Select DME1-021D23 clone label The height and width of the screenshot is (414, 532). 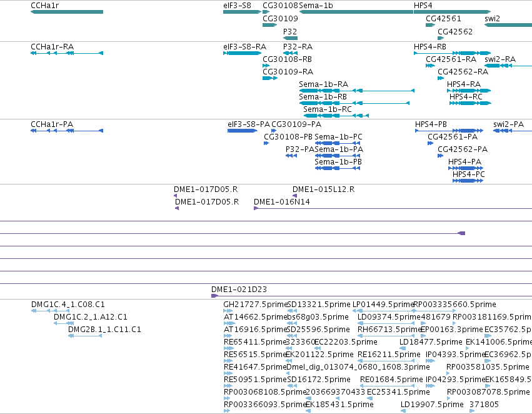pos(239,290)
